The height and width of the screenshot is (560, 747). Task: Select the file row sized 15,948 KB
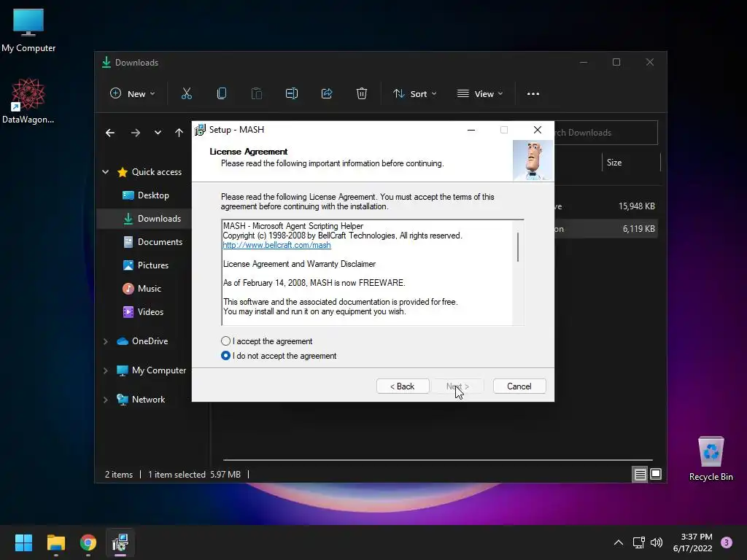605,206
